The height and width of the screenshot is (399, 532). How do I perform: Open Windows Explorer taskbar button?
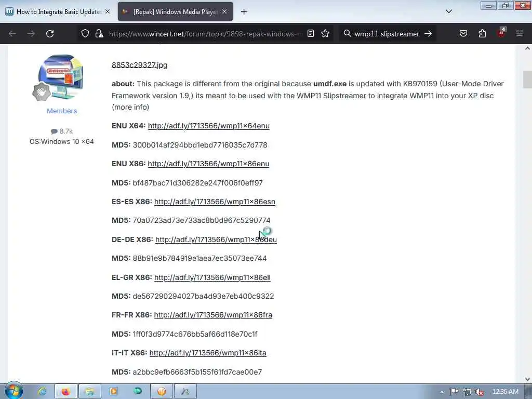(90, 392)
